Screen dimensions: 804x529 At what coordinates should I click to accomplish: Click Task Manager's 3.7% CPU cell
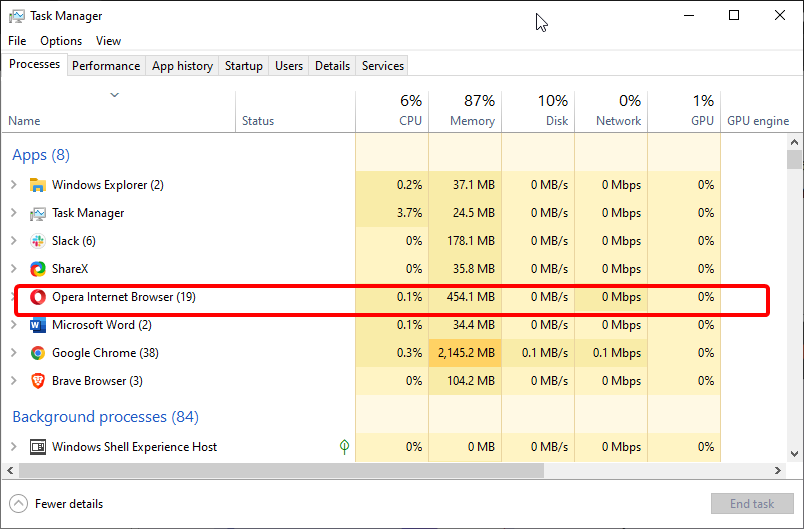[x=392, y=213]
